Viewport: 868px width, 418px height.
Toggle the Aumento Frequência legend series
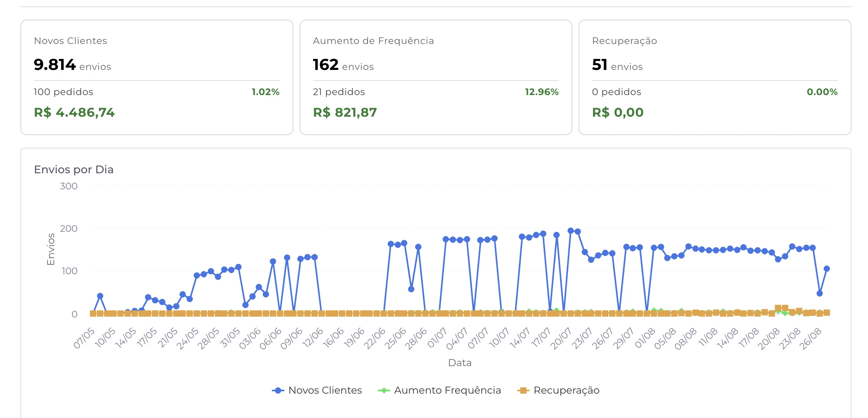point(439,390)
